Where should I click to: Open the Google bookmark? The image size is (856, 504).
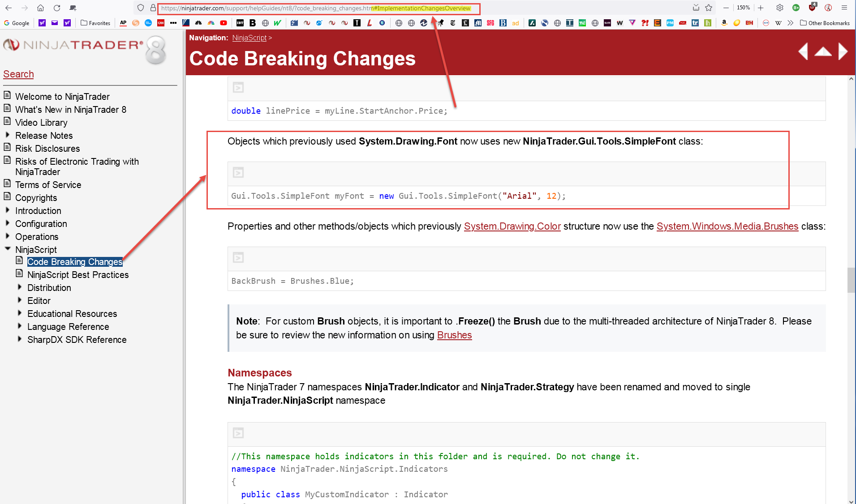[17, 23]
